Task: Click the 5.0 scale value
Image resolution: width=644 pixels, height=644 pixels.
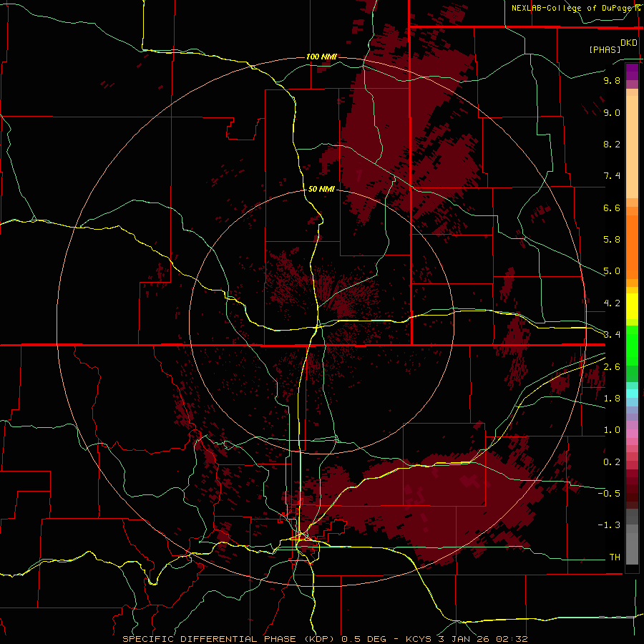Action: point(612,271)
